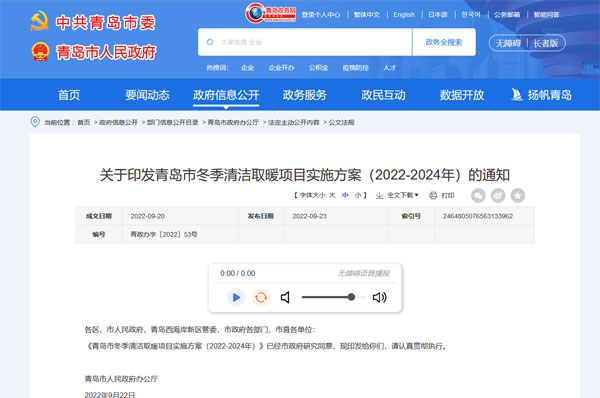The width and height of the screenshot is (600, 398).
Task: Click the loud speaker volume icon
Action: tap(380, 297)
